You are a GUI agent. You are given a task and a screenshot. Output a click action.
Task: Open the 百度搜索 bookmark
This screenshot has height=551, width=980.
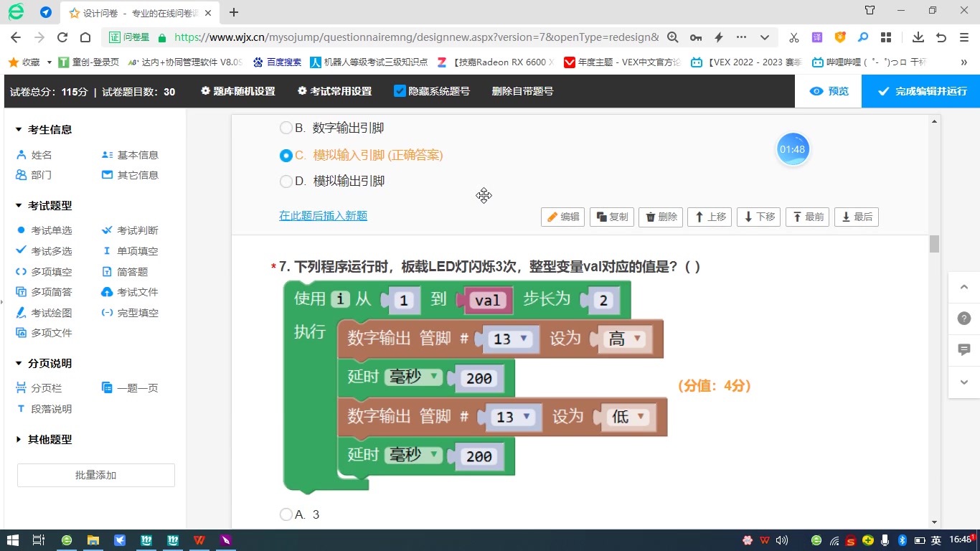(x=278, y=62)
